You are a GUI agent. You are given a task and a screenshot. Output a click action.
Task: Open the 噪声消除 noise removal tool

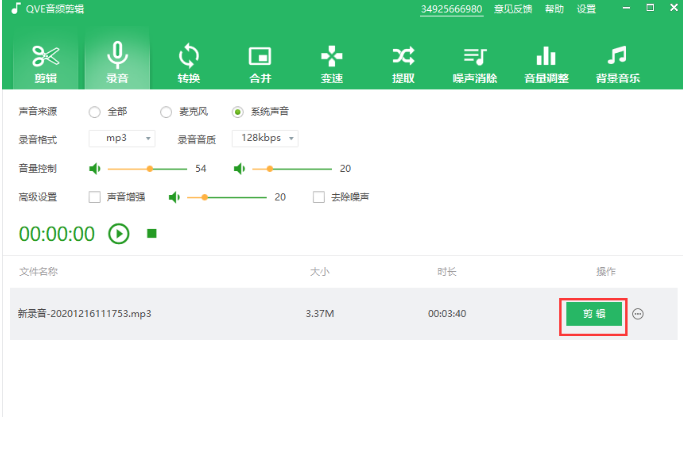point(474,61)
